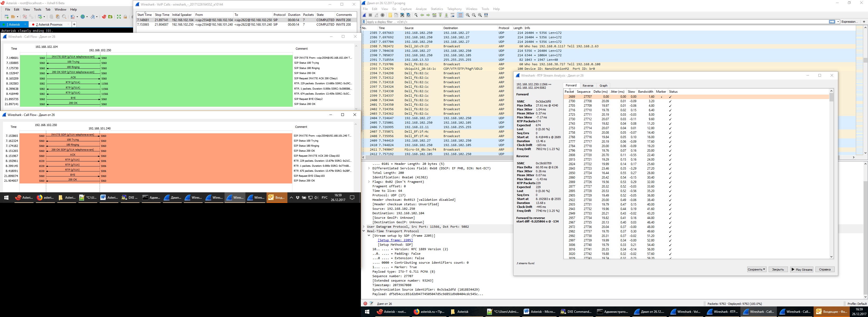This screenshot has width=868, height=317.
Task: Click the find packet magnifier icon
Action: click(x=416, y=15)
